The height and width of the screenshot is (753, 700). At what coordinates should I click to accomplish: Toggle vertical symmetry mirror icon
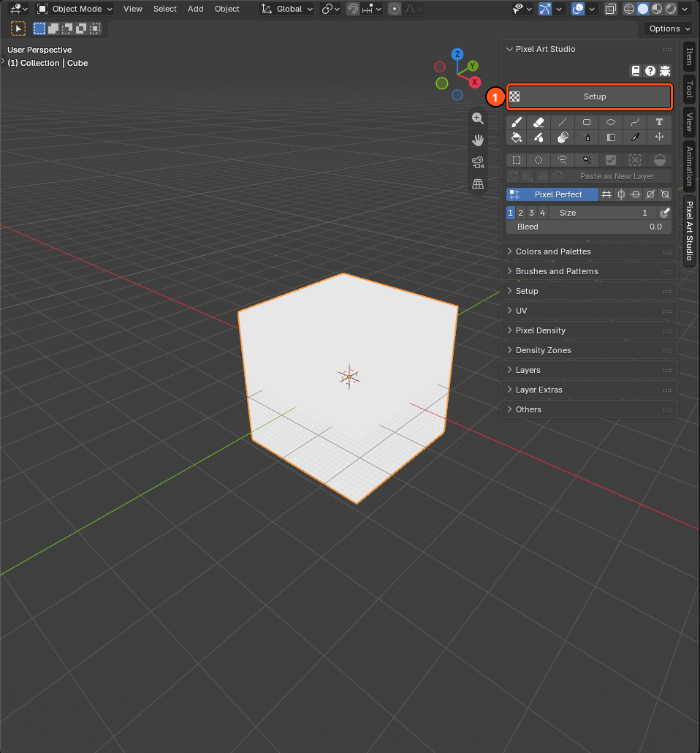click(621, 194)
